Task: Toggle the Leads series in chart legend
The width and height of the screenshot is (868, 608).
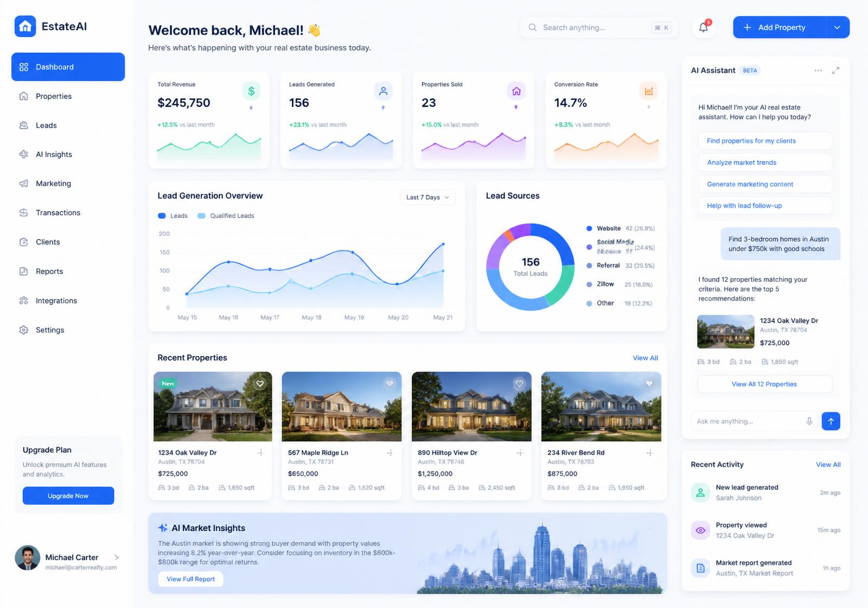Action: tap(173, 216)
